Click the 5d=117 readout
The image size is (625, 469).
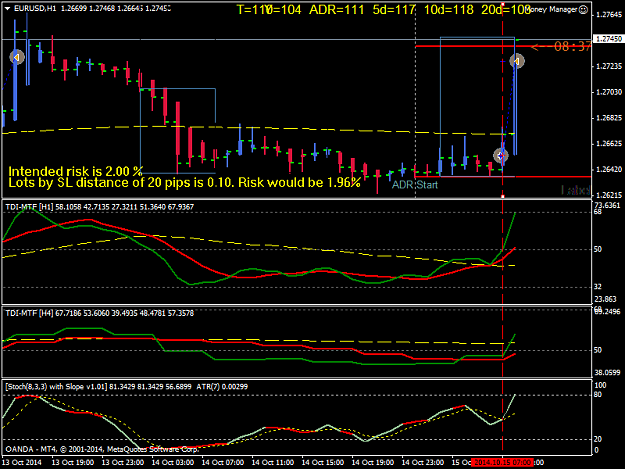click(x=394, y=10)
